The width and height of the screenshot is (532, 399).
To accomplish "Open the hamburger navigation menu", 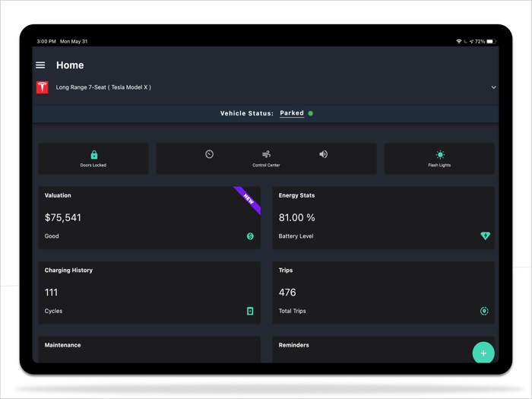I will click(40, 65).
